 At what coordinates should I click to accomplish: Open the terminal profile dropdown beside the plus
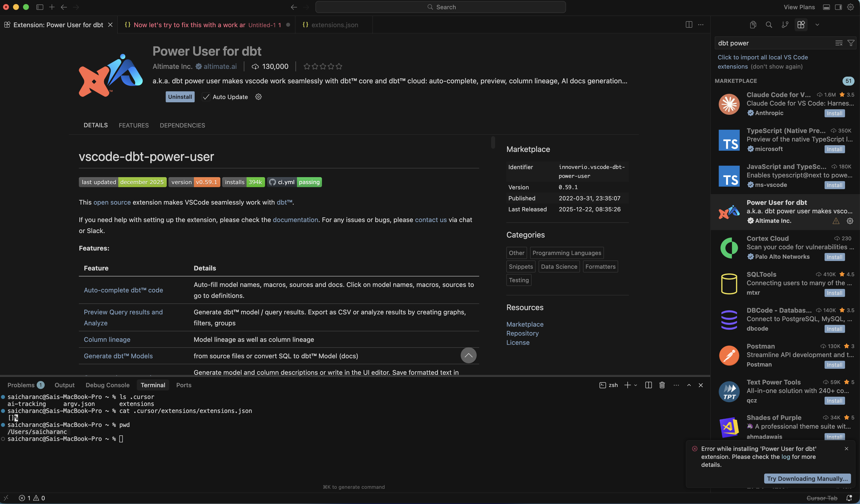click(635, 385)
